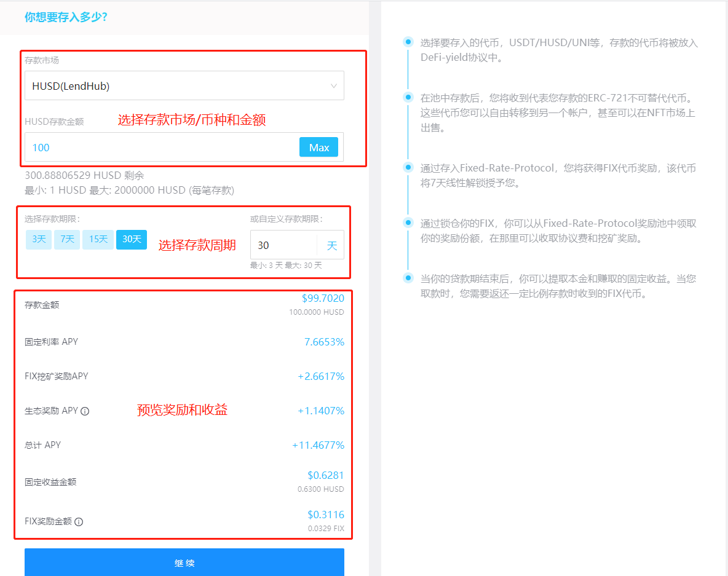This screenshot has height=576, width=728.
Task: Click the 继续 button
Action: click(x=184, y=562)
